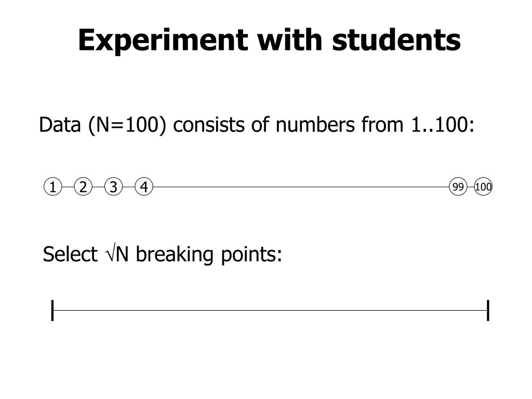532x399 pixels.
Task: Click the square root symbol √N
Action: 117,254
